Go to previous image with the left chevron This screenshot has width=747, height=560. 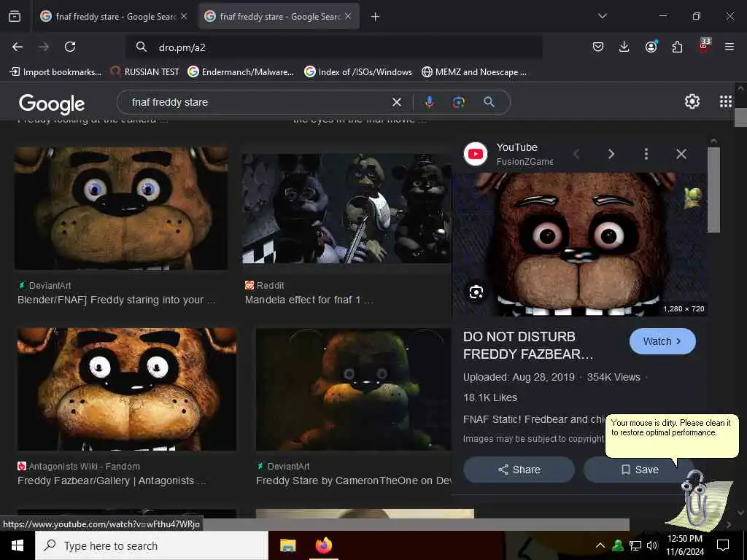576,154
